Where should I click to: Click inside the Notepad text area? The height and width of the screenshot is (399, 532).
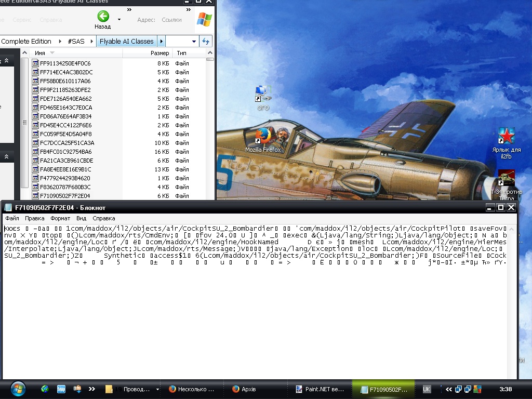tap(255, 301)
